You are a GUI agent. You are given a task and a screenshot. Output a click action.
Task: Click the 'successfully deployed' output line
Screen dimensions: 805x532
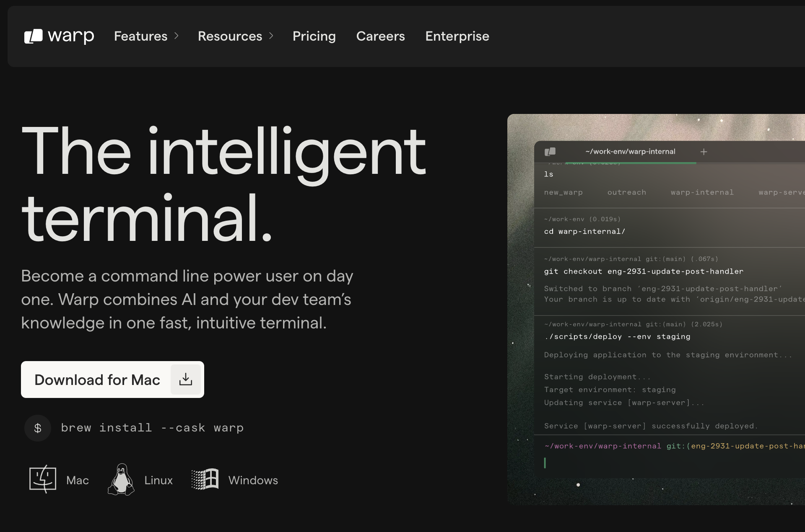(x=651, y=426)
